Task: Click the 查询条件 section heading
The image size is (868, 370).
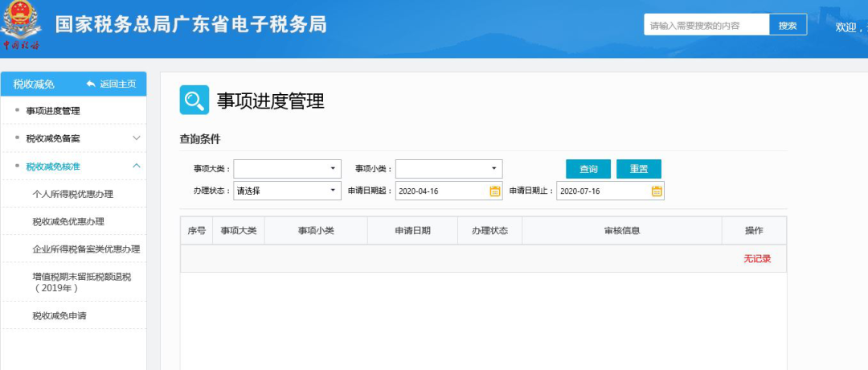Action: (200, 139)
